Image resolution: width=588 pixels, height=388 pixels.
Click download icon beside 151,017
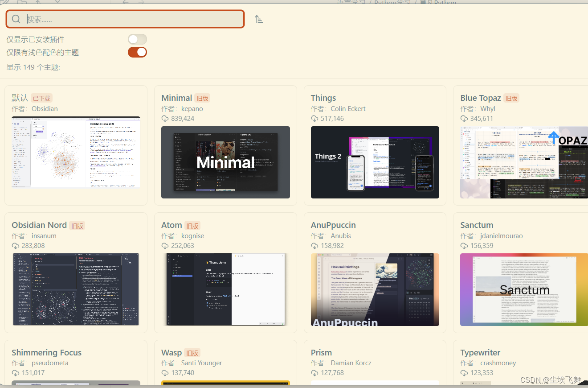coord(15,373)
